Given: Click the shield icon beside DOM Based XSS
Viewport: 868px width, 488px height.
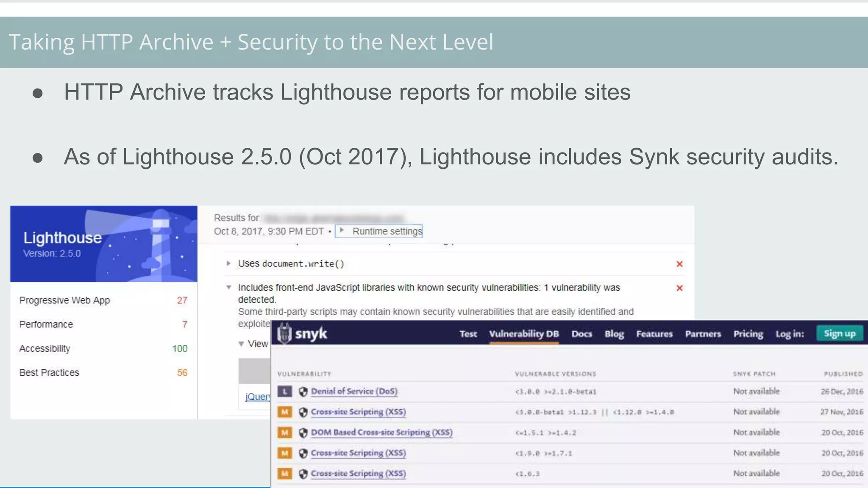Looking at the screenshot, I should pyautogui.click(x=303, y=433).
